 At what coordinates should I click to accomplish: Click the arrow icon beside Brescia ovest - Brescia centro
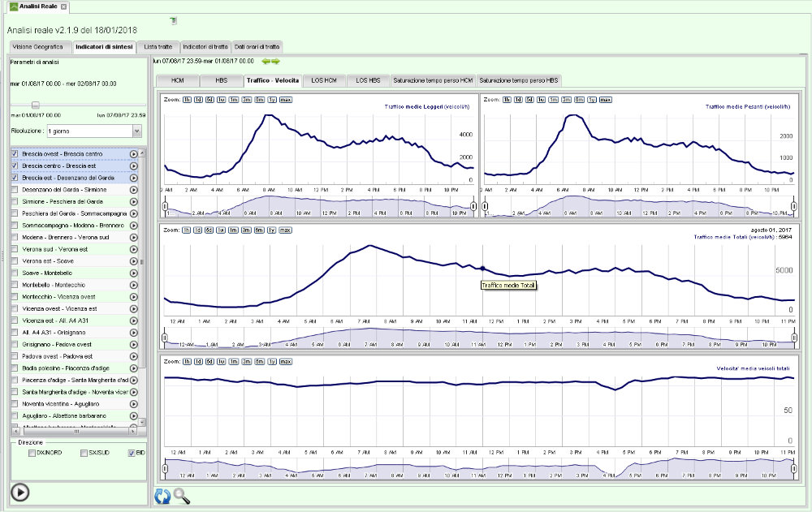[134, 153]
